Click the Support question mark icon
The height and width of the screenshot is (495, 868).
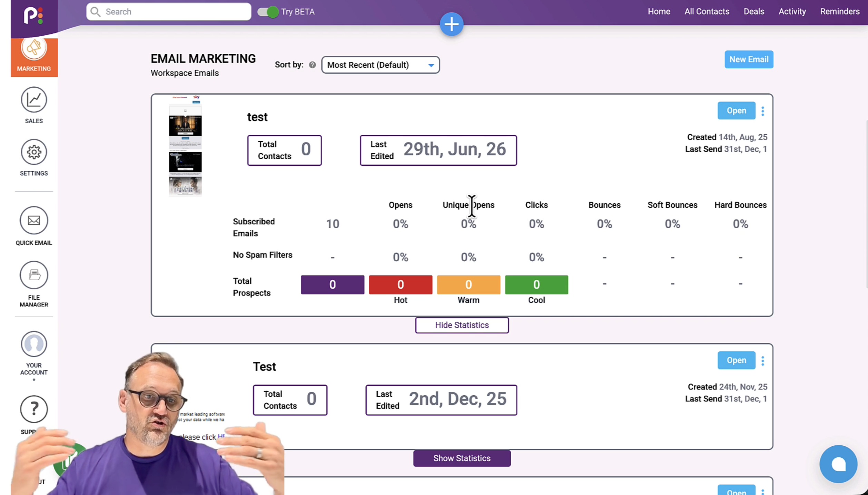point(34,409)
